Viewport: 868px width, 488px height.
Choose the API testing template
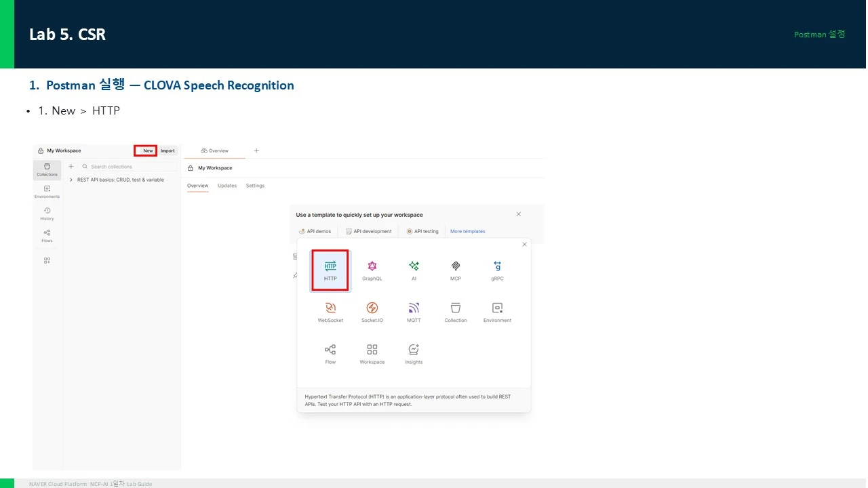(422, 231)
